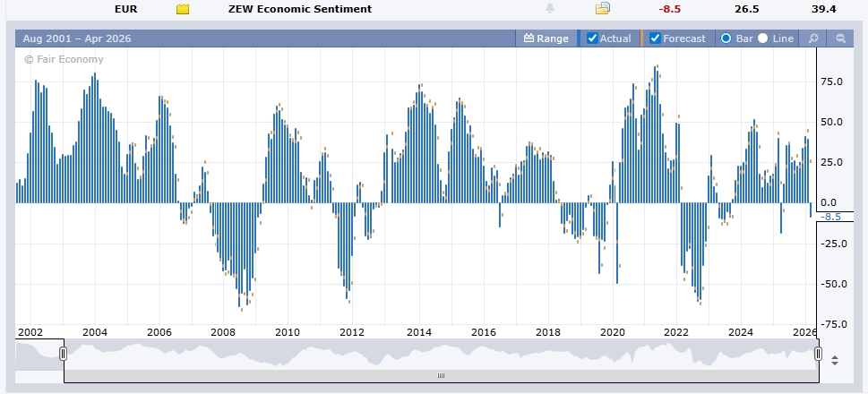Select the Bar radio button
This screenshot has width=868, height=394.
coord(726,39)
